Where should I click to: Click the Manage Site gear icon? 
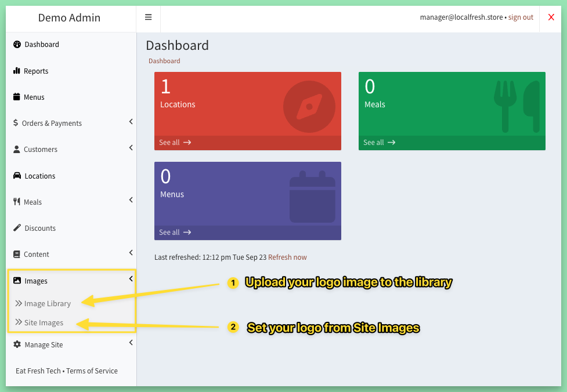click(x=17, y=344)
